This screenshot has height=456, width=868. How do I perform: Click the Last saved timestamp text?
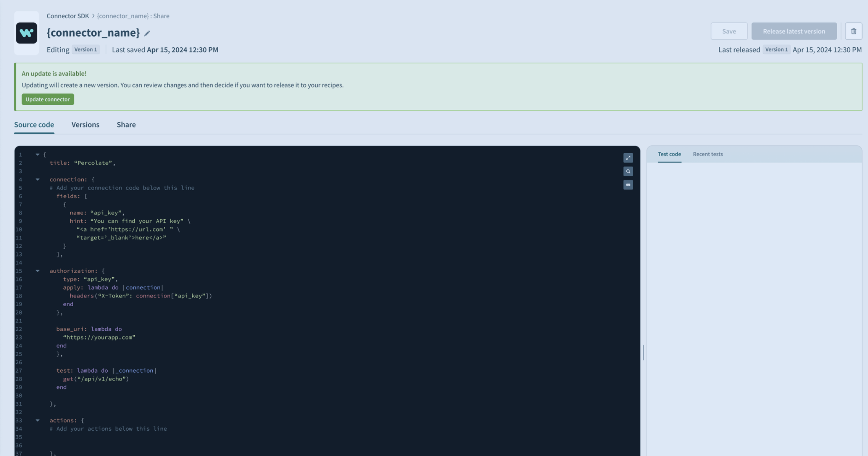165,50
